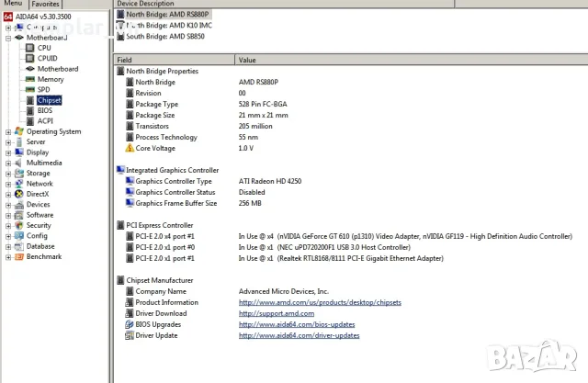
Task: Select North Bridge: AMD K10 IMC device
Action: (x=169, y=25)
